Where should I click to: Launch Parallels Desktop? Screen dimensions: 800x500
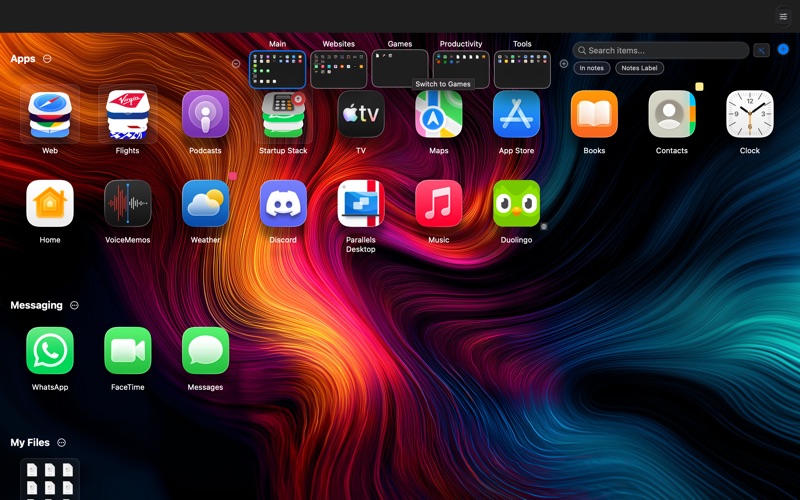[x=361, y=204]
